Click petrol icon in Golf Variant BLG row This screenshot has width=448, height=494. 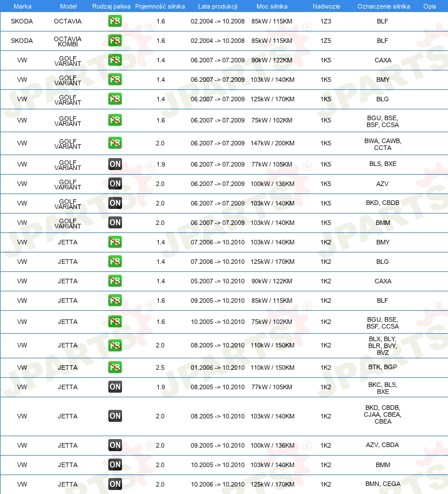point(115,99)
